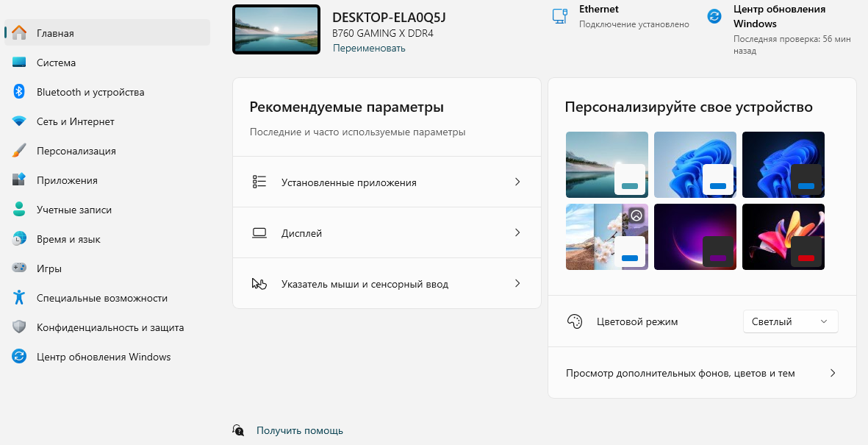Click the top-right Windows Update refresh icon
Screen dimensions: 868x445
click(x=714, y=16)
